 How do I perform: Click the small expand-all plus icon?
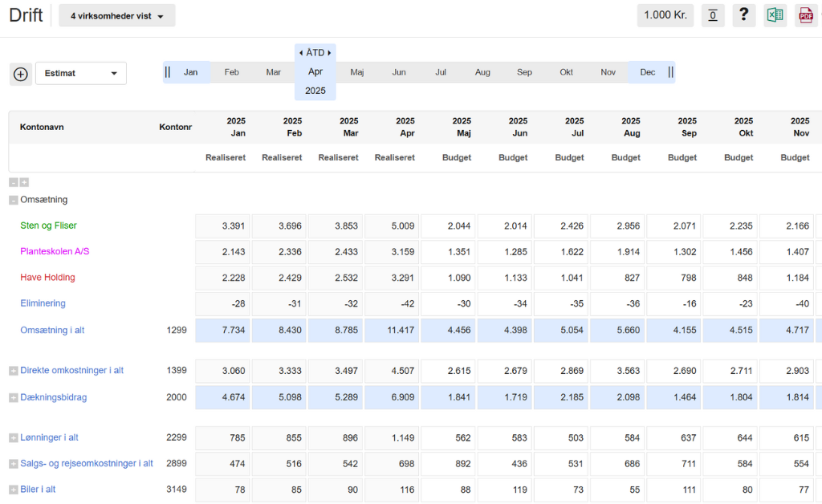(24, 182)
